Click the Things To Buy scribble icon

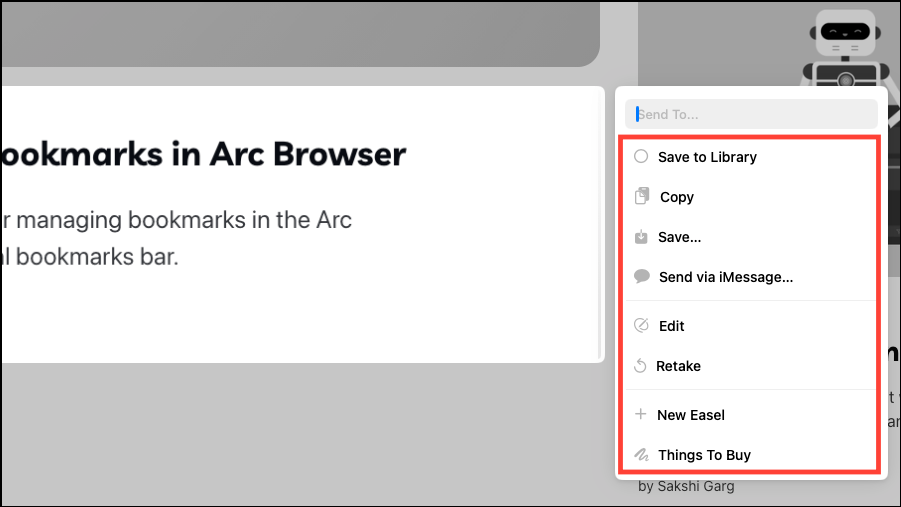point(641,455)
